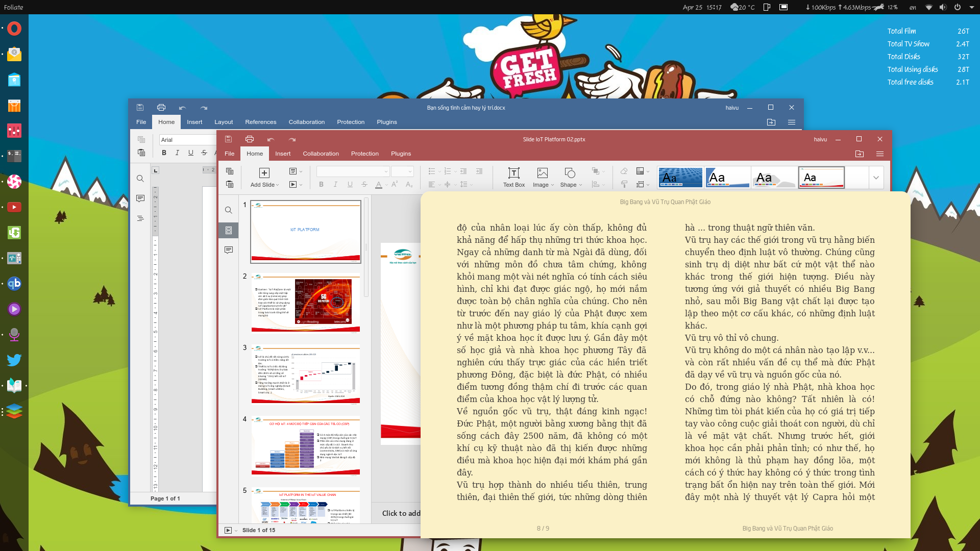Open search in the document editor sidebar
The width and height of the screenshot is (980, 551).
140,179
